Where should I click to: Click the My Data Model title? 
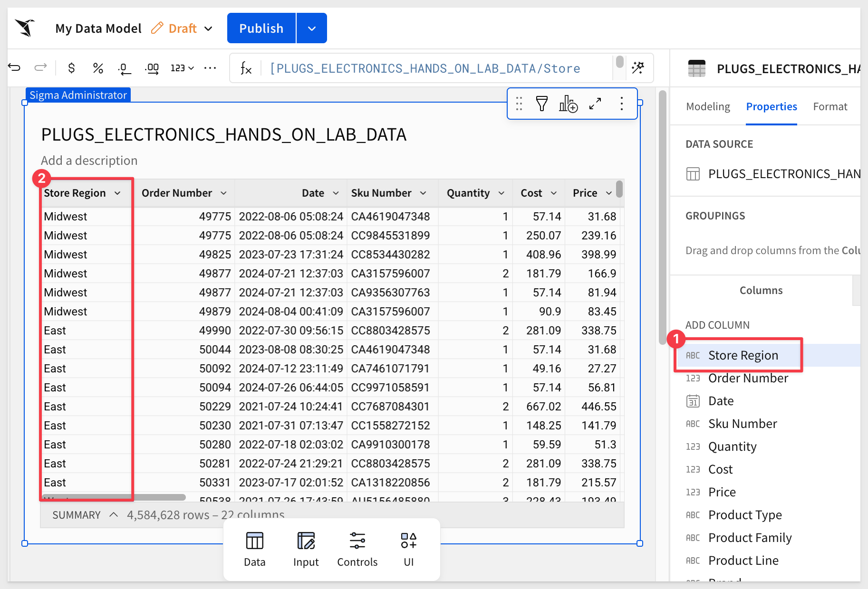pyautogui.click(x=98, y=28)
